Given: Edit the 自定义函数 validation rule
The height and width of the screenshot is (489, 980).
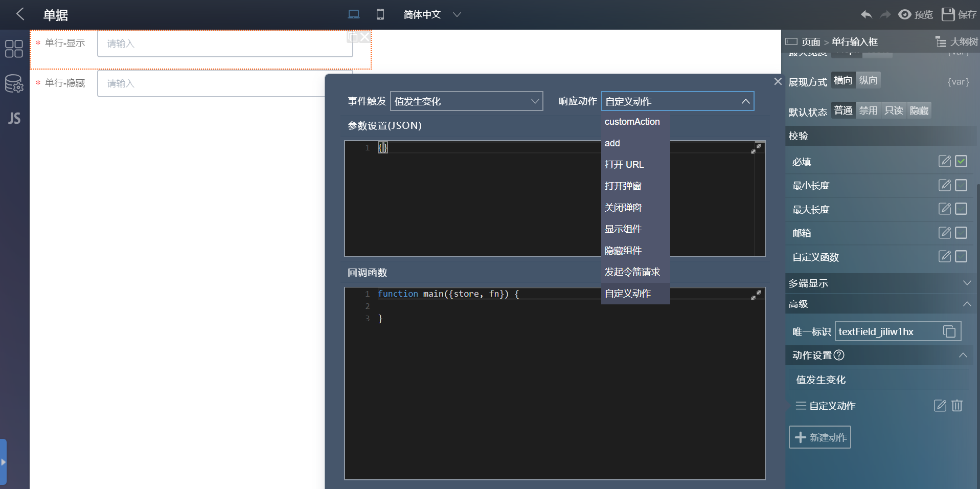Looking at the screenshot, I should point(945,256).
